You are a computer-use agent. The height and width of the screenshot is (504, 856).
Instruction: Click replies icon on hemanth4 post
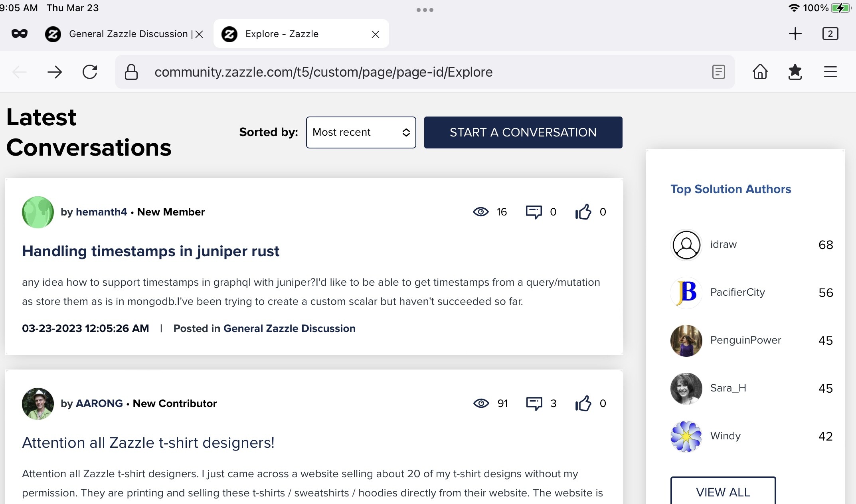pyautogui.click(x=534, y=212)
